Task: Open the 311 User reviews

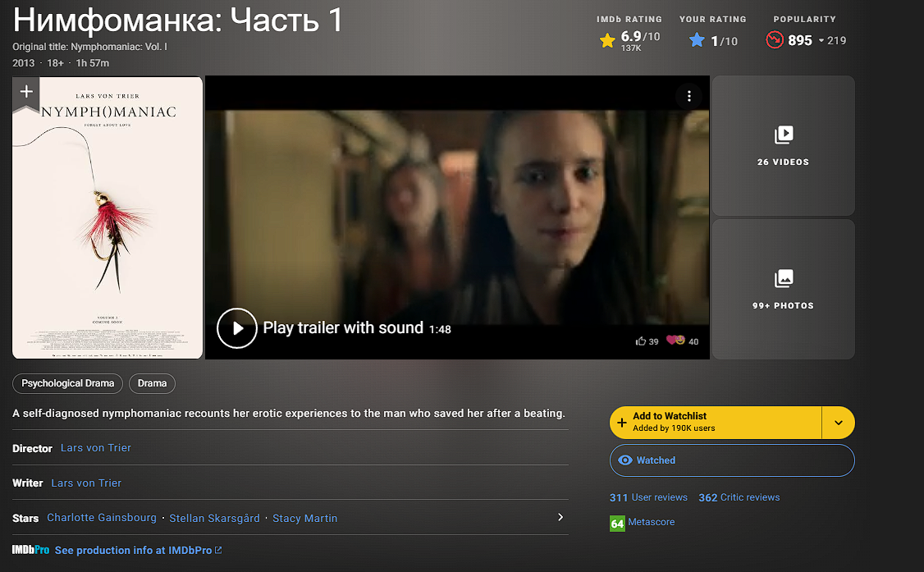Action: tap(648, 498)
